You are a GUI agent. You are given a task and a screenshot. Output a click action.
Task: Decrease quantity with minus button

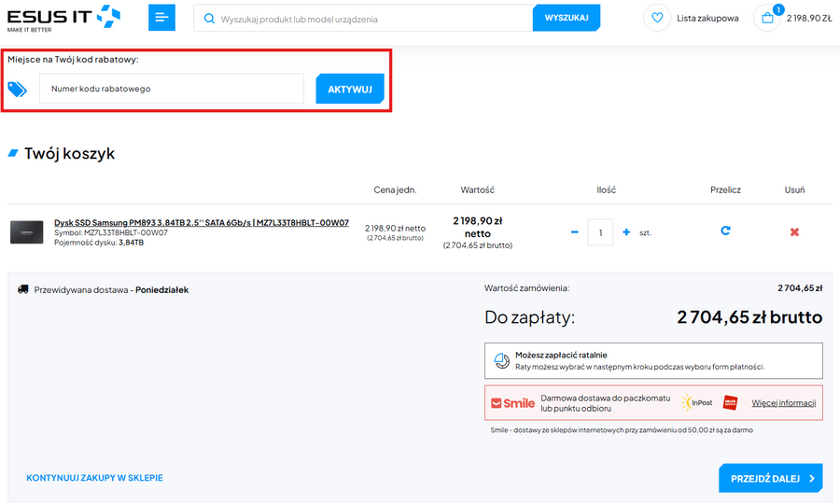[x=575, y=231]
